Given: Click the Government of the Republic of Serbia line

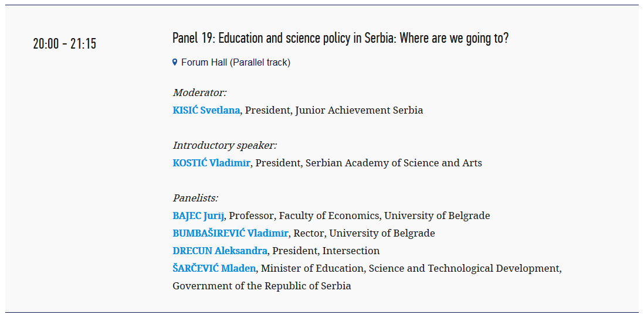Looking at the screenshot, I should (x=262, y=286).
